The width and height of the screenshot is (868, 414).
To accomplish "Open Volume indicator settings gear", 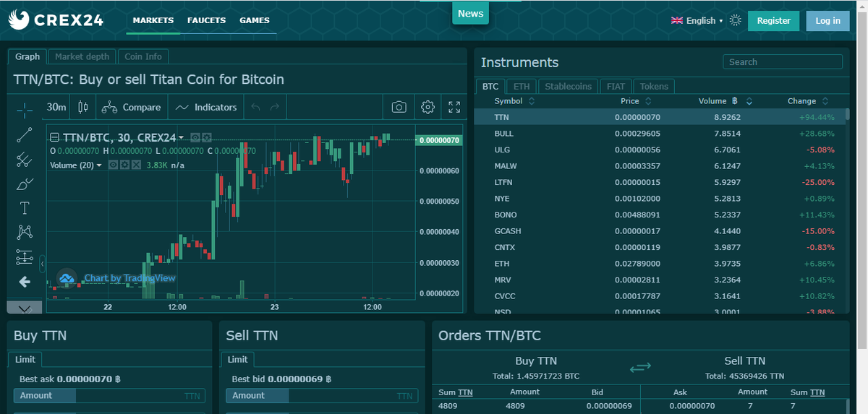I will pos(124,165).
